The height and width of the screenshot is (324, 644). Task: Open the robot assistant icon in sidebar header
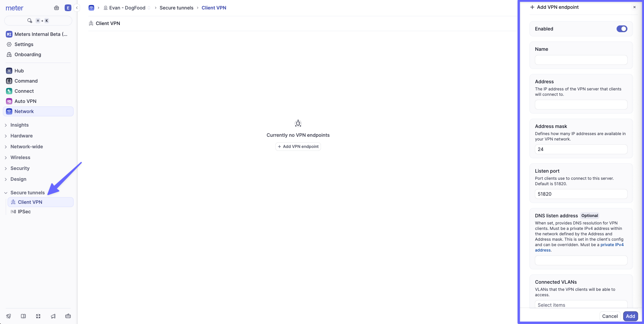click(x=57, y=8)
